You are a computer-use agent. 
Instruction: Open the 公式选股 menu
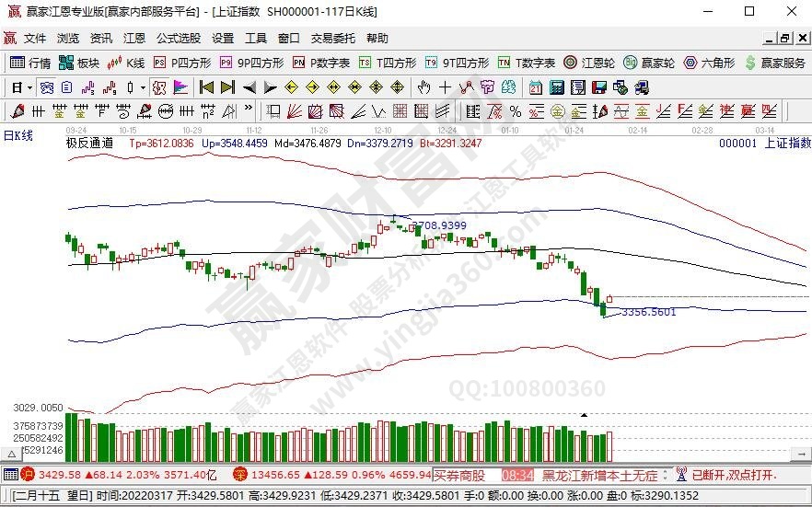pos(178,39)
